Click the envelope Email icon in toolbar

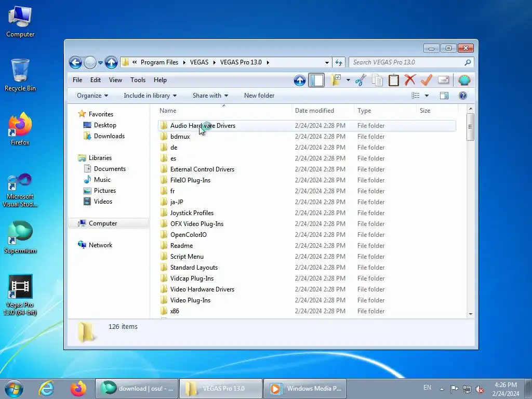[444, 80]
